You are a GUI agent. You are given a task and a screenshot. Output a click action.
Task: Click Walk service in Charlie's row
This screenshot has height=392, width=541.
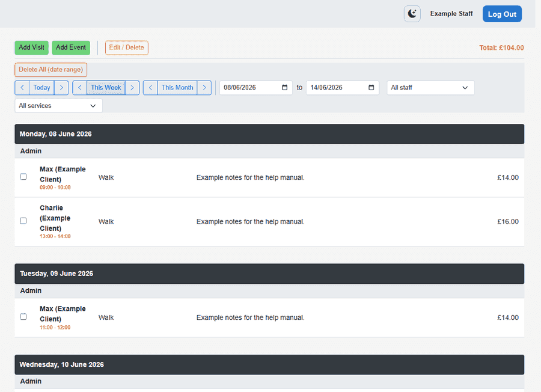point(106,221)
